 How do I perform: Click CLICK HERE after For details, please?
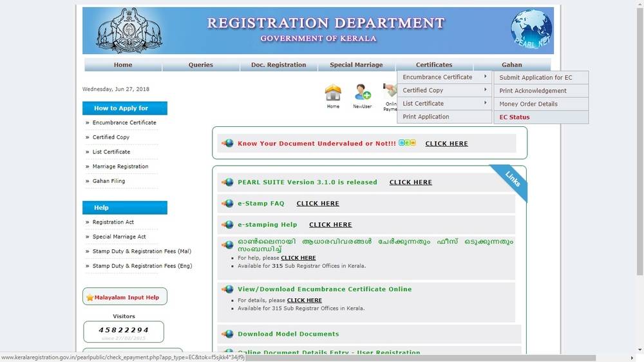tap(305, 300)
